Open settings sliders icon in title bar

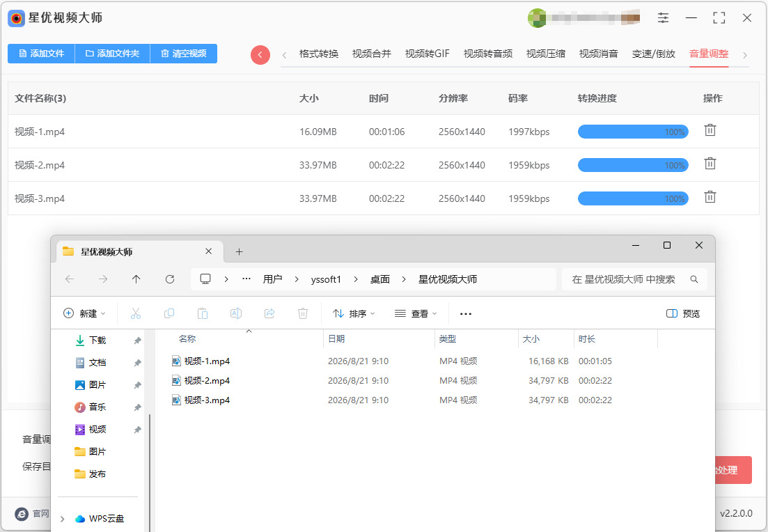click(663, 18)
